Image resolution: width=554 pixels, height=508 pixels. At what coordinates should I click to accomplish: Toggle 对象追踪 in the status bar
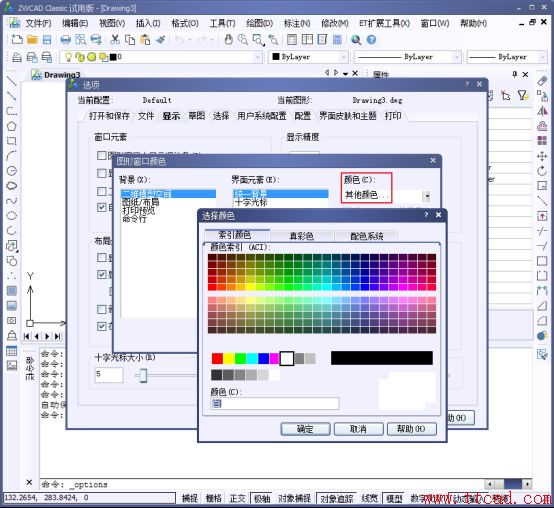point(336,498)
